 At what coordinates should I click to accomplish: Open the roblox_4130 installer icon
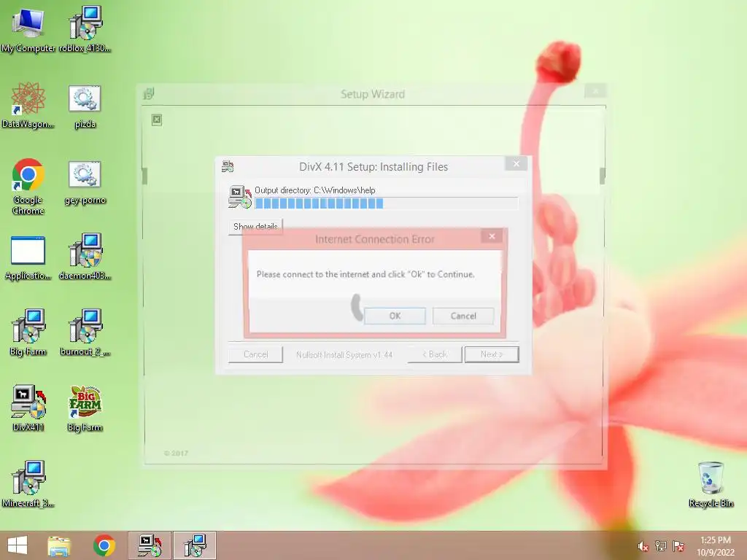85,29
